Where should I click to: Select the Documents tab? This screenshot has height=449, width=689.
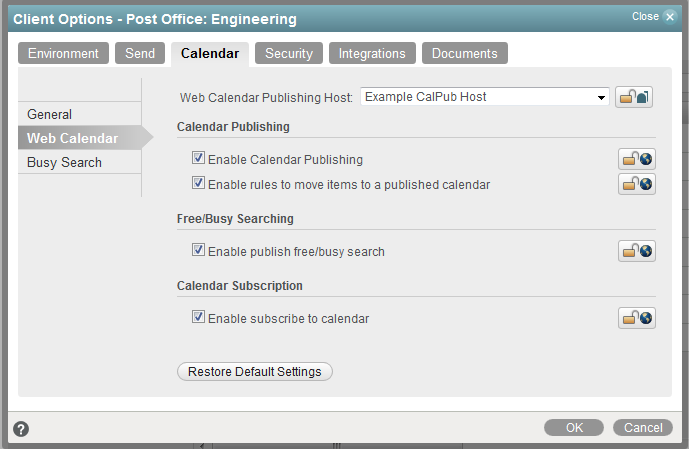coord(464,54)
